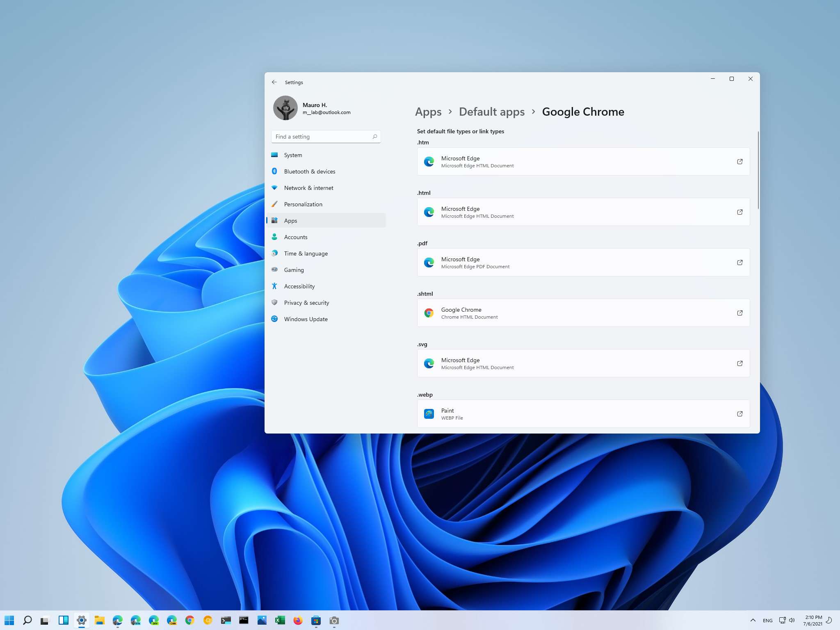Open System settings in the sidebar
This screenshot has width=840, height=630.
click(274, 155)
